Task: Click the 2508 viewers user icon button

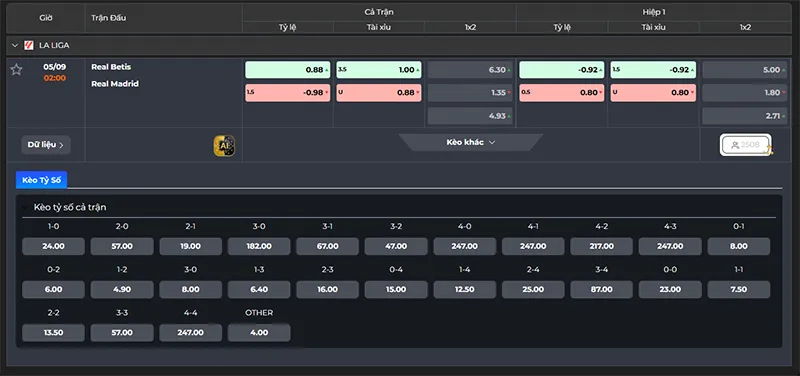Action: pos(746,145)
